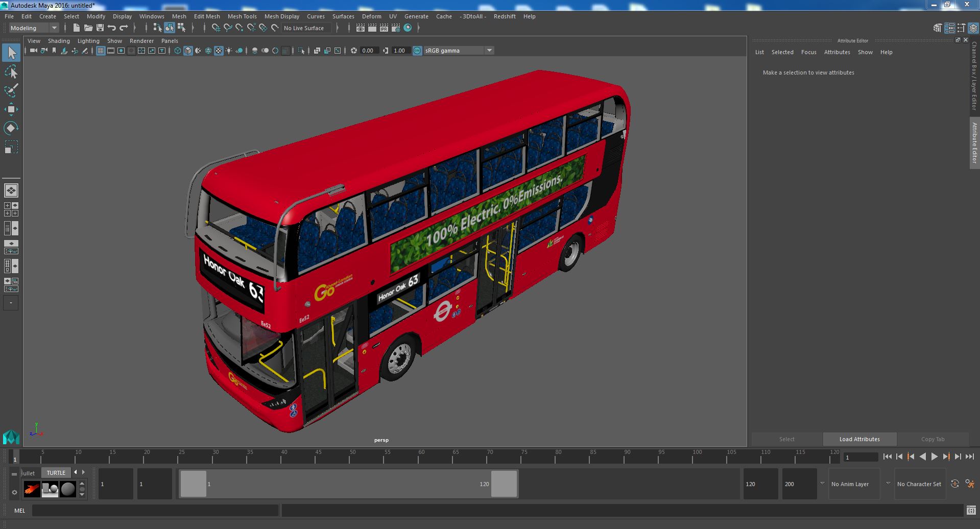Click the Select button in Attribute Editor
980x529 pixels.
point(786,439)
